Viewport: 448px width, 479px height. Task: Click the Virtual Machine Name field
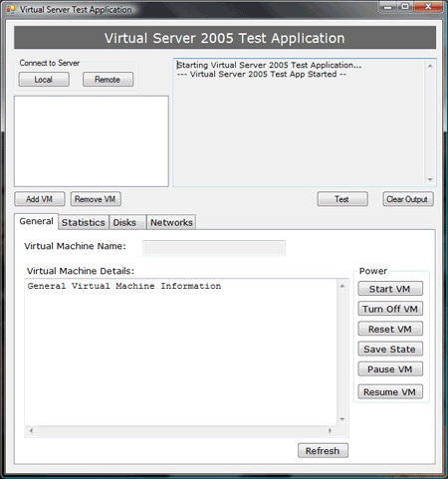pos(214,248)
